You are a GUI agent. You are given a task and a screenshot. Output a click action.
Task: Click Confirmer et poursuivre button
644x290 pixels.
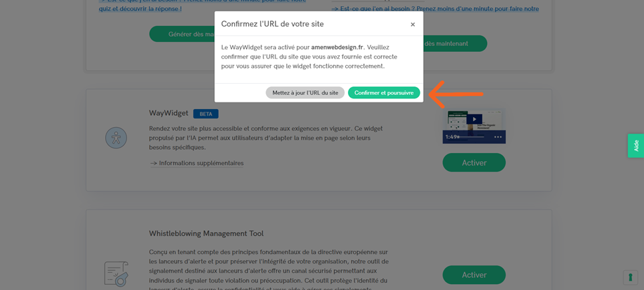pos(384,93)
